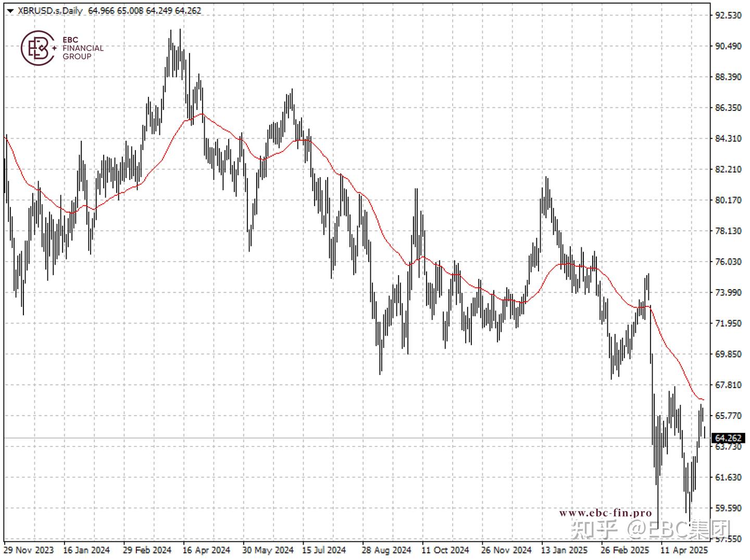750x560 pixels.
Task: Click the 16 Apr 2024 date label
Action: 206,550
